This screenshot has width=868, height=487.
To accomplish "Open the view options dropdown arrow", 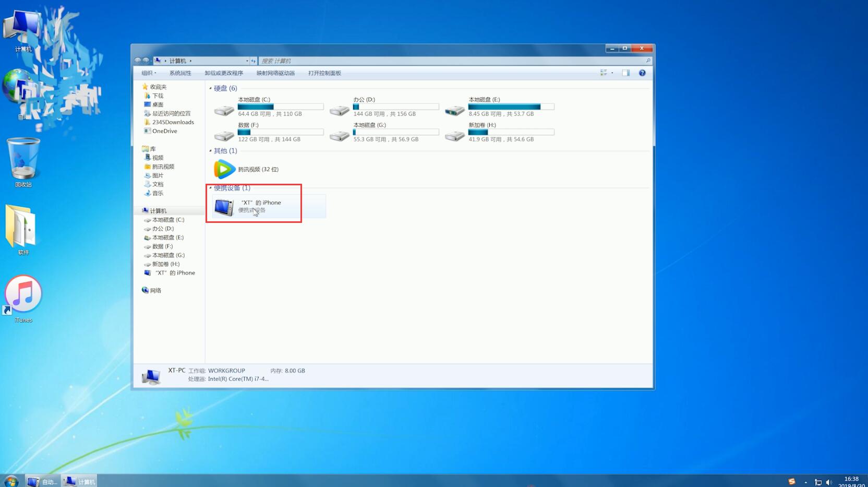I will click(x=612, y=73).
